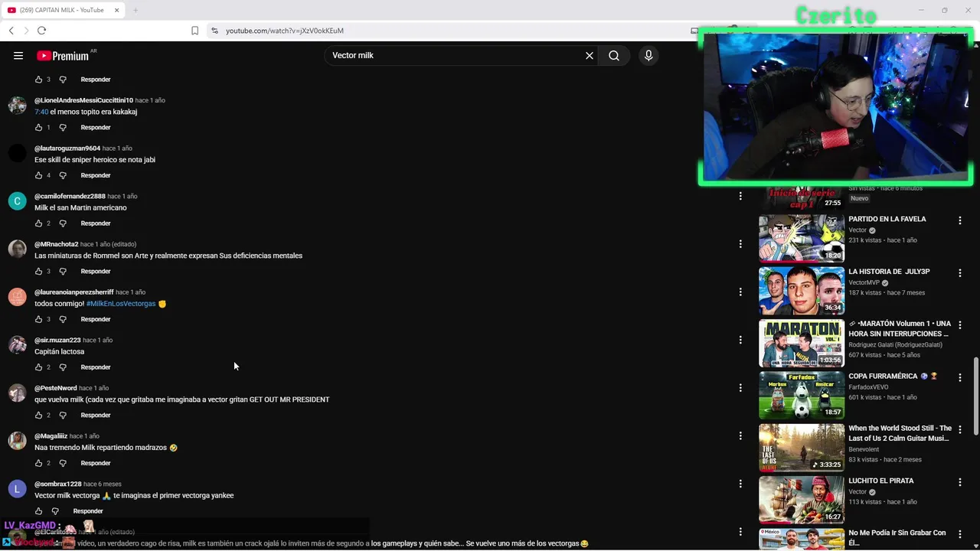The height and width of the screenshot is (551, 980).
Task: Open more options for LUCHITO EL PIRATA
Action: pyautogui.click(x=959, y=482)
